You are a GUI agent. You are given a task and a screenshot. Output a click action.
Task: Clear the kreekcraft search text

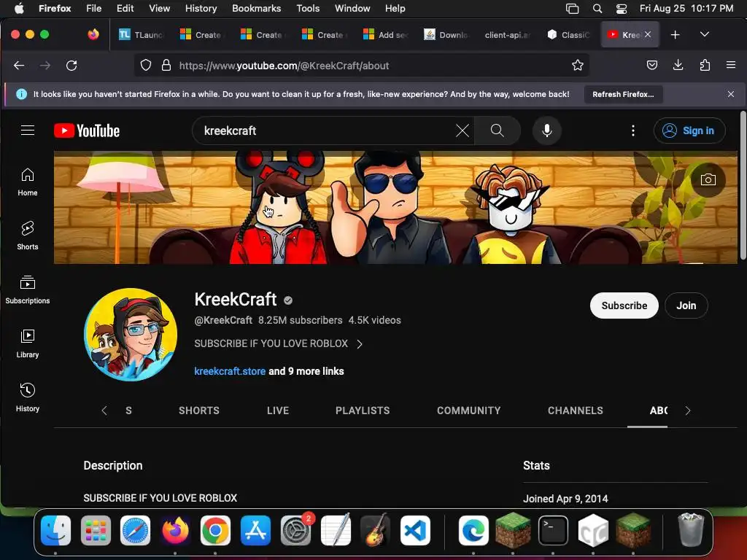tap(462, 131)
